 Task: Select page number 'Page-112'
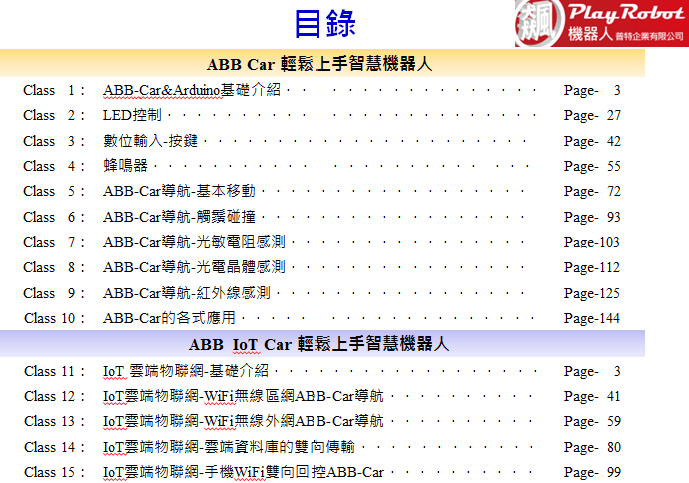tap(592, 268)
